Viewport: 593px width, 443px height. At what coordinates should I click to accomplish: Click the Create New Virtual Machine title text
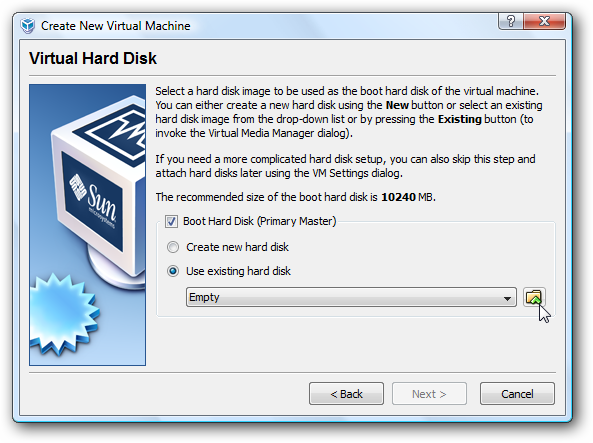[x=115, y=26]
